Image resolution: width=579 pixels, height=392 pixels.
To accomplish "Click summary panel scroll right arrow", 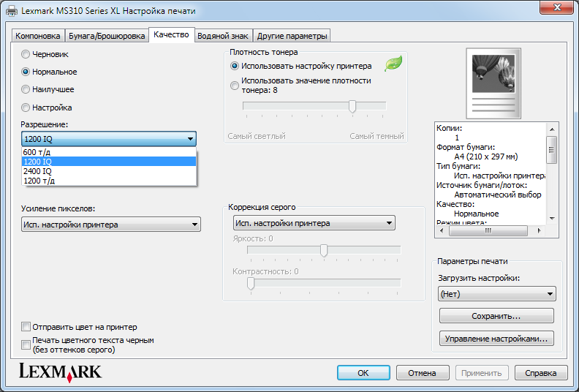I will click(539, 230).
